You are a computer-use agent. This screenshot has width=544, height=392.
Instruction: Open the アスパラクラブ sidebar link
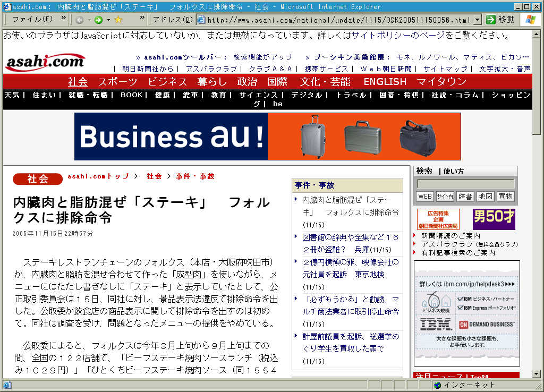[470, 244]
